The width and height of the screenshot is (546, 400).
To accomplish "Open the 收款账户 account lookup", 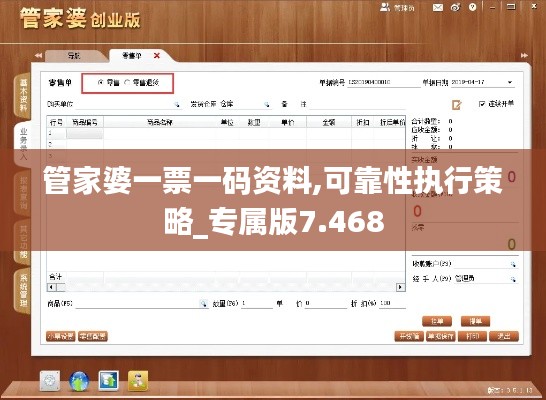I will coord(513,265).
